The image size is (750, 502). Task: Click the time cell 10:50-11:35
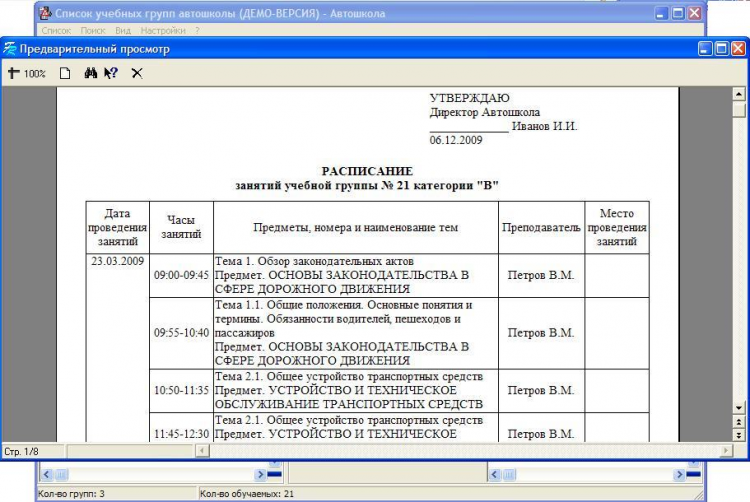pyautogui.click(x=181, y=390)
